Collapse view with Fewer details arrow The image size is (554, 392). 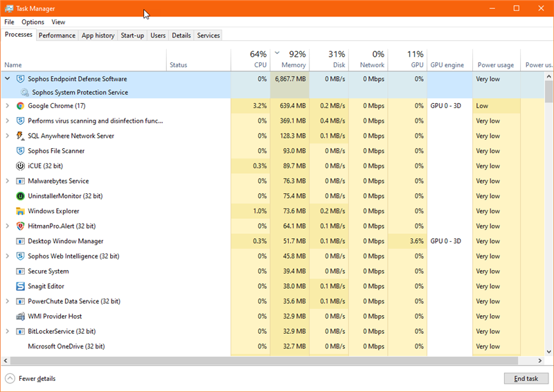[x=10, y=379]
